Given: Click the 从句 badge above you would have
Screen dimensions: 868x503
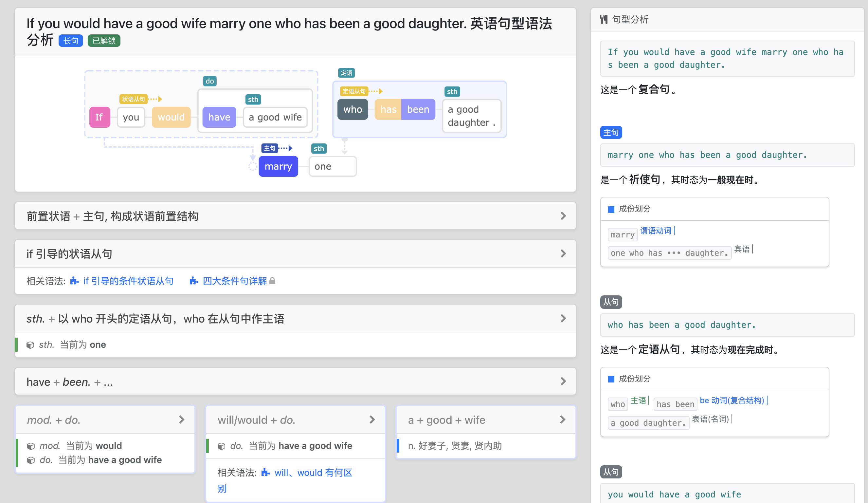Looking at the screenshot, I should point(611,472).
